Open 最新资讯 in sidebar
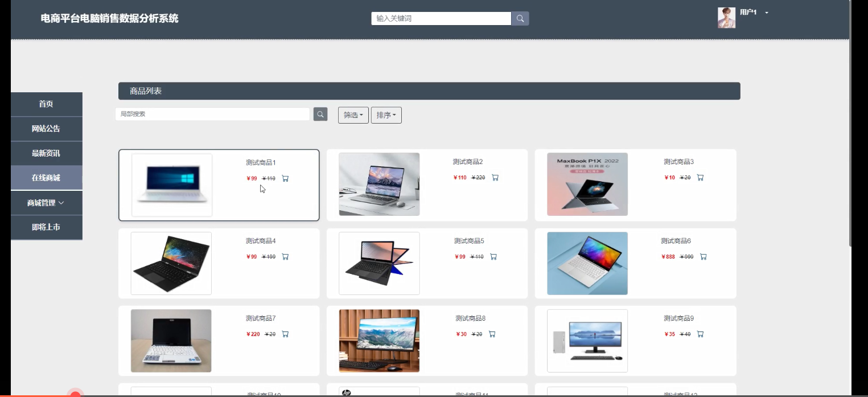The width and height of the screenshot is (868, 397). click(46, 153)
